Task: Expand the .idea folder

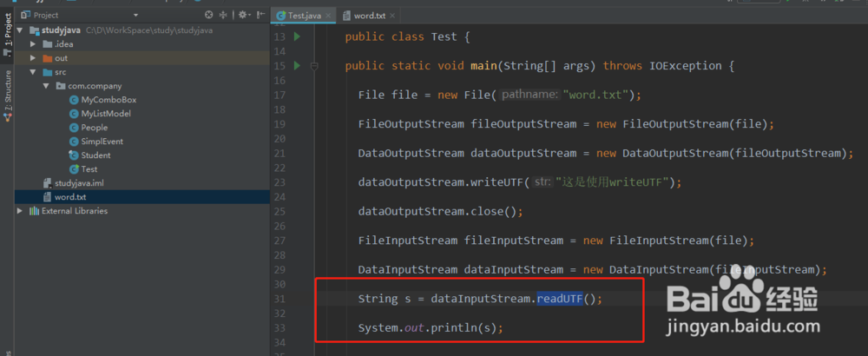Action: click(33, 44)
